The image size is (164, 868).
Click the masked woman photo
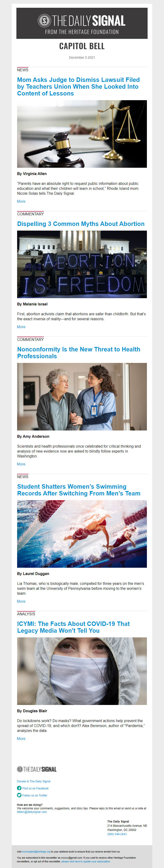(x=82, y=671)
